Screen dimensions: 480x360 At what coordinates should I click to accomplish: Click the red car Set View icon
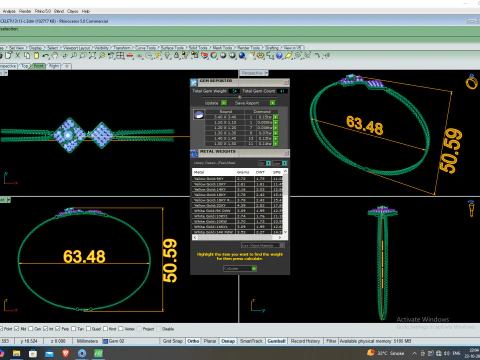pos(130,56)
